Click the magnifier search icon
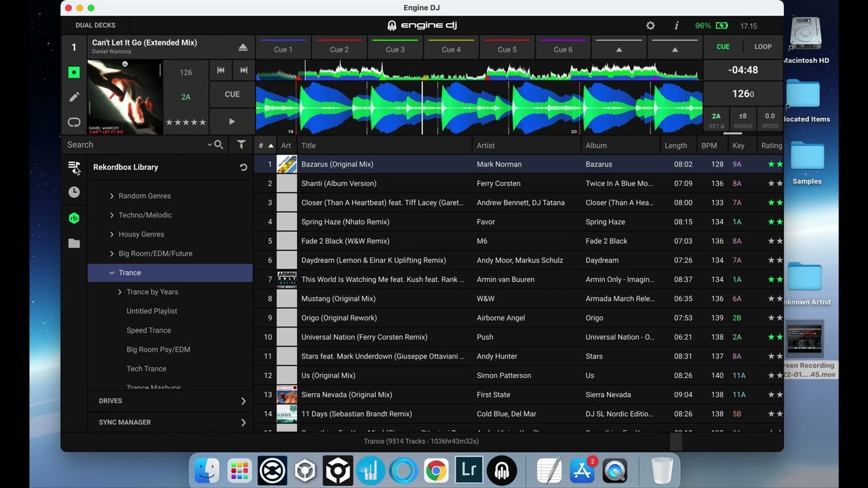Screen dimensions: 868x488 click(x=218, y=144)
